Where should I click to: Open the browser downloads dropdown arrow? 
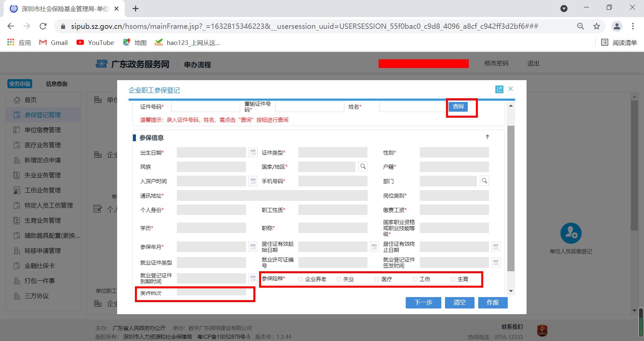pyautogui.click(x=563, y=7)
